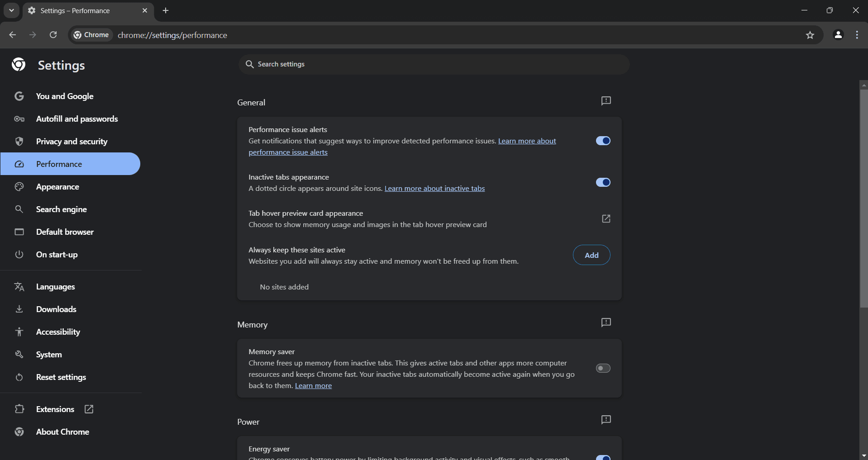Image resolution: width=868 pixels, height=460 pixels.
Task: Click Add to keep sites active
Action: (x=591, y=255)
